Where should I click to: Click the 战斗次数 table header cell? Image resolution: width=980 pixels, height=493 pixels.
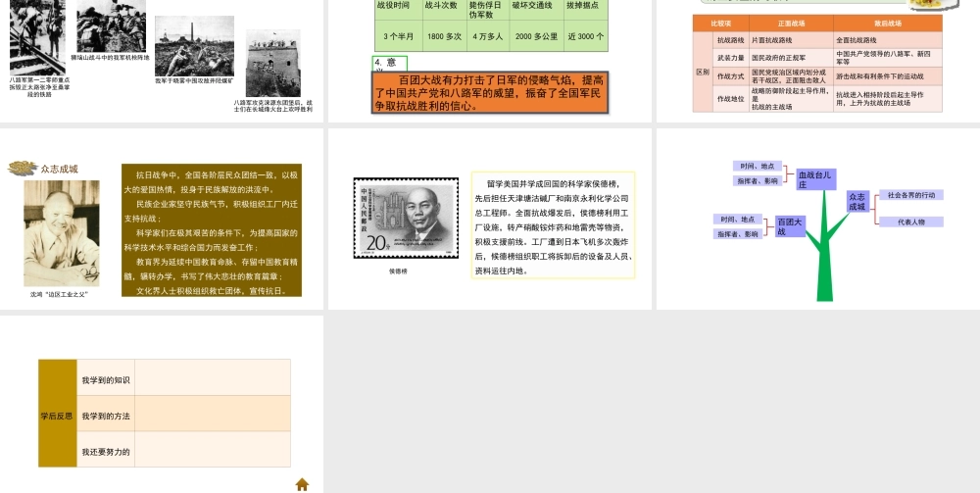point(444,10)
